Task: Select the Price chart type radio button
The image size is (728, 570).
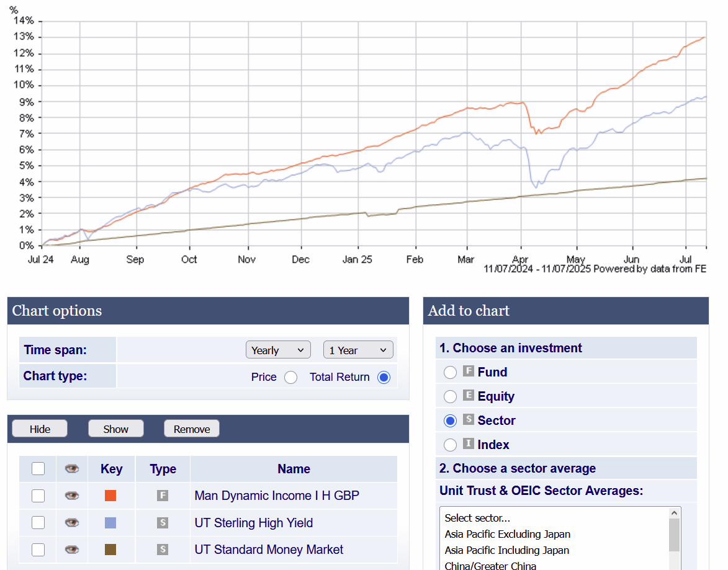Action: (x=290, y=377)
